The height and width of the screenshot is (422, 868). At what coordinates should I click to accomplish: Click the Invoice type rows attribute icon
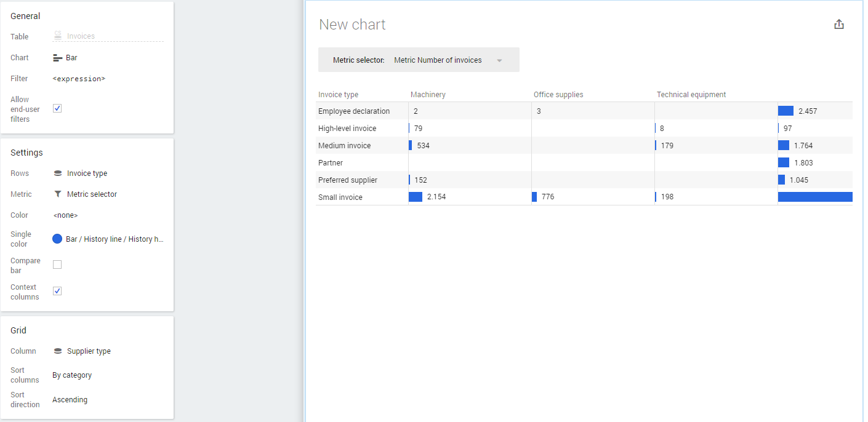coord(58,173)
